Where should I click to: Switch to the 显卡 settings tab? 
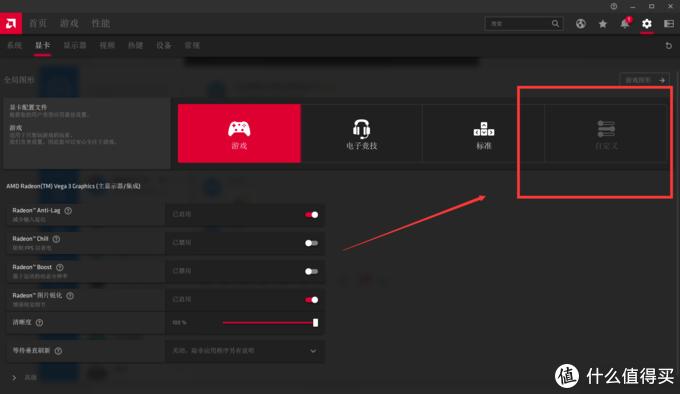point(42,45)
